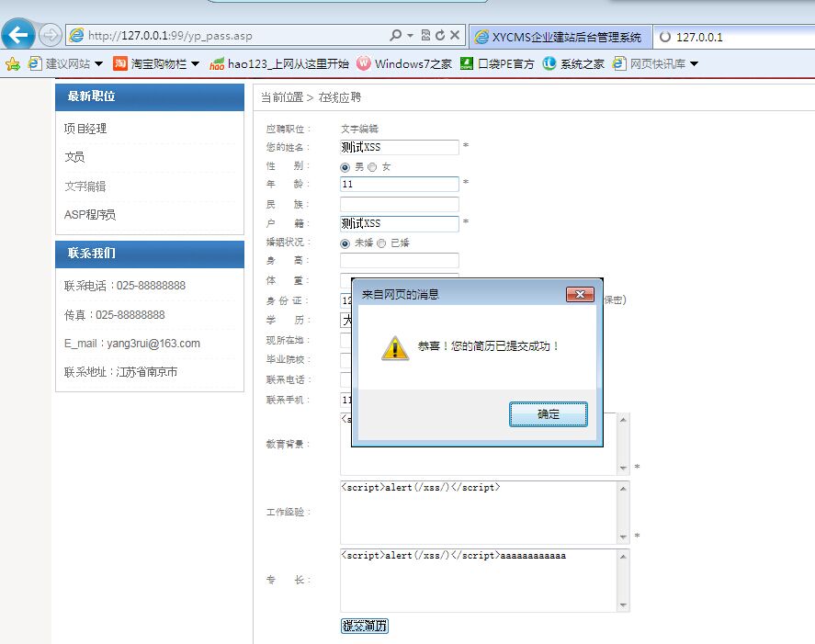Select the 已婚 marital status radio

point(381,243)
